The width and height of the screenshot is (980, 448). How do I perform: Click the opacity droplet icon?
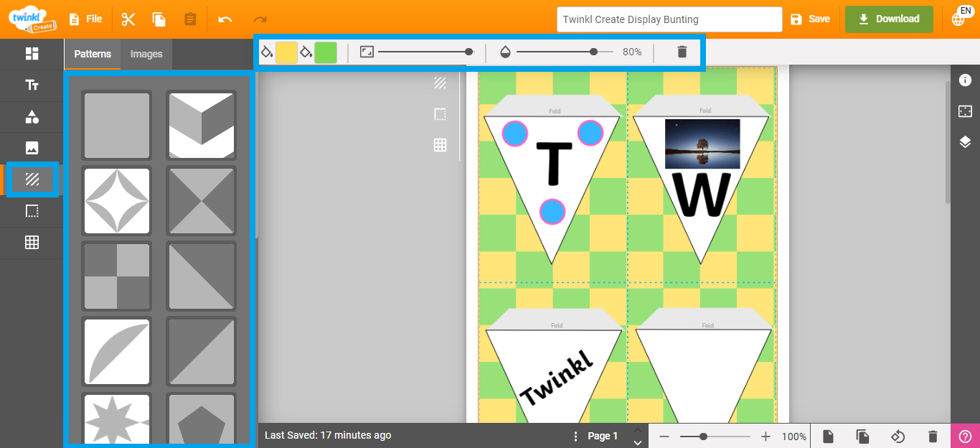click(505, 52)
